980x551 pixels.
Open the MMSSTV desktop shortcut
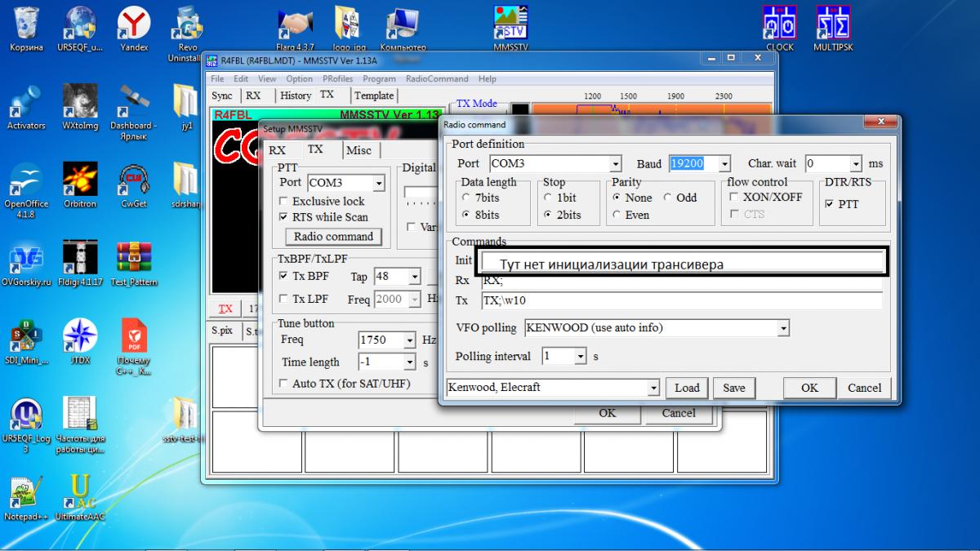tap(511, 24)
